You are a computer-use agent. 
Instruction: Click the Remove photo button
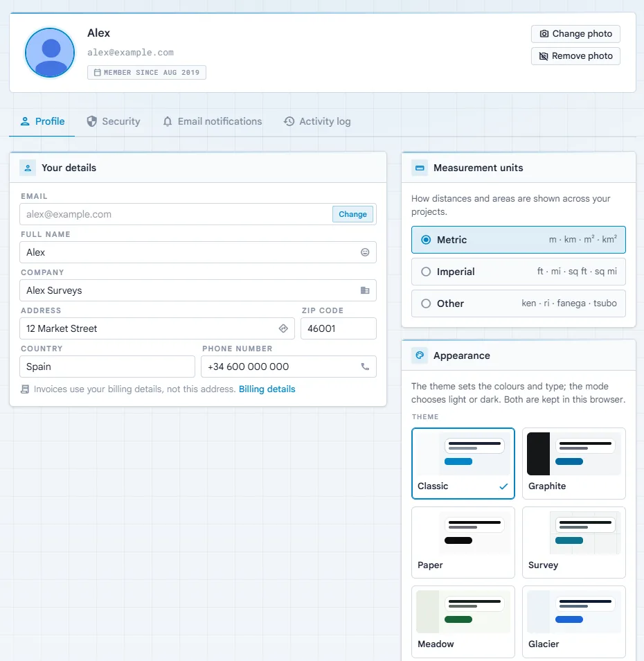click(x=575, y=56)
